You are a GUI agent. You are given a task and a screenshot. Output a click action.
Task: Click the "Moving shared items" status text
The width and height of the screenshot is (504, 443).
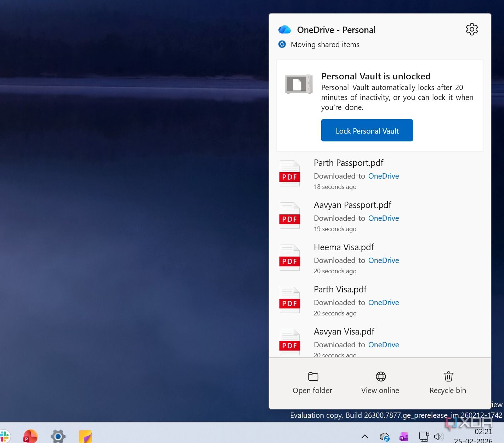[325, 45]
